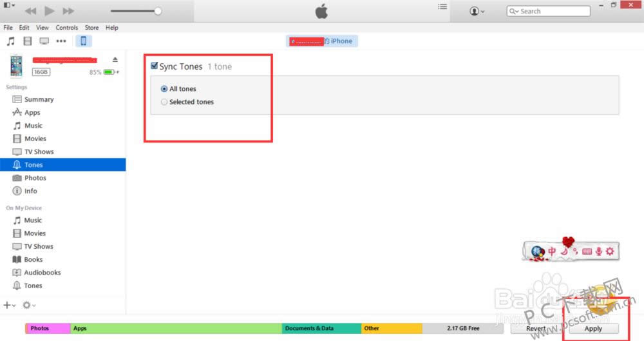Open the gear actions dropdown at bottom-left
The width and height of the screenshot is (644, 341).
(x=29, y=305)
